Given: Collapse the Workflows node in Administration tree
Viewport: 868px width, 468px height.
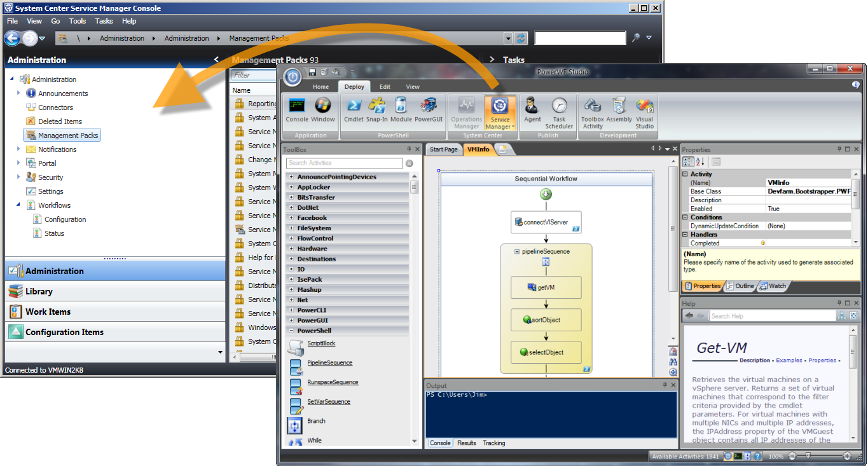Looking at the screenshot, I should [19, 205].
